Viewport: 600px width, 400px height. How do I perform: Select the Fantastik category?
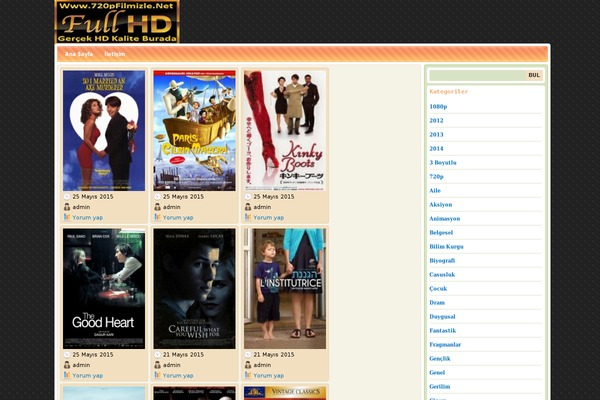click(x=443, y=330)
